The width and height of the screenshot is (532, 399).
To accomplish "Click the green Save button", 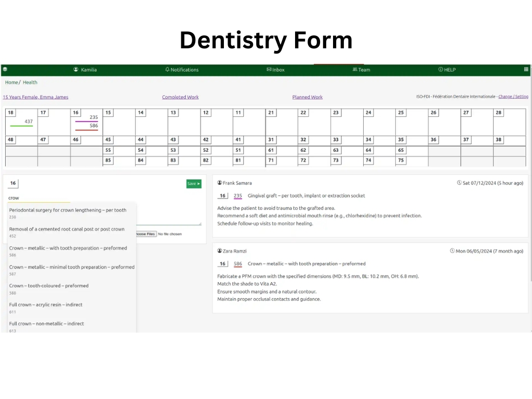I will tap(194, 183).
